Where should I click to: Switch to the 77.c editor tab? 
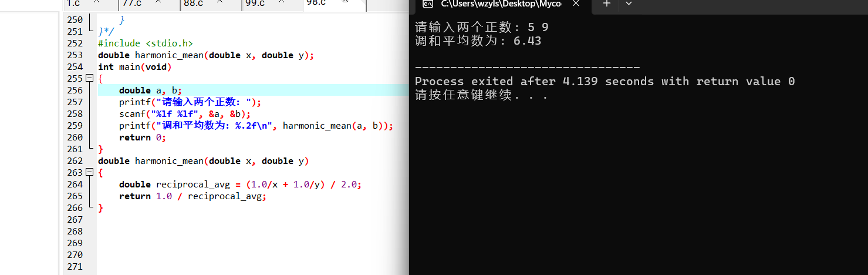[148, 4]
